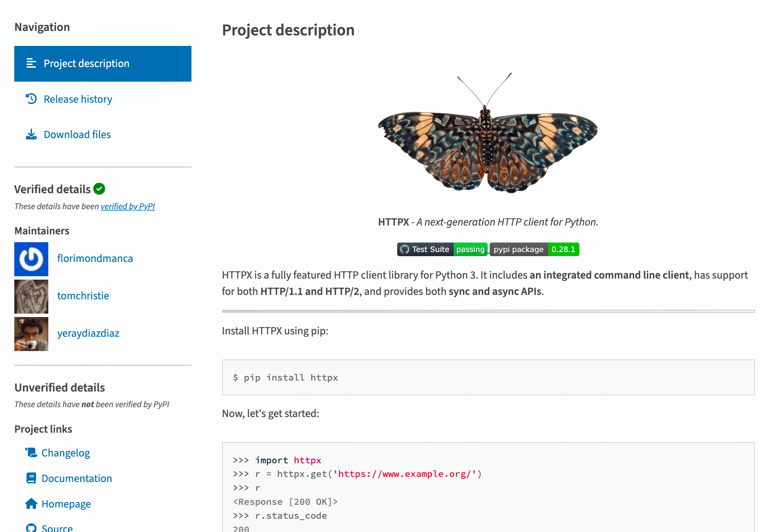Visit yeraydiazdiaz maintainer profile link

point(88,333)
